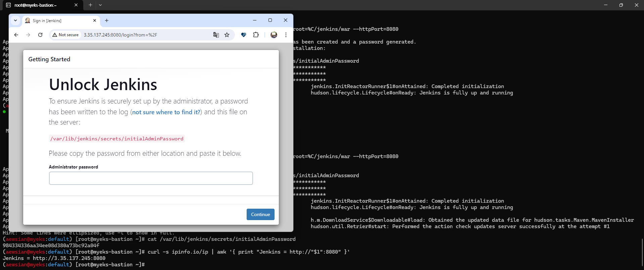The height and width of the screenshot is (270, 644).
Task: Click the Getting Started title
Action: (x=49, y=59)
